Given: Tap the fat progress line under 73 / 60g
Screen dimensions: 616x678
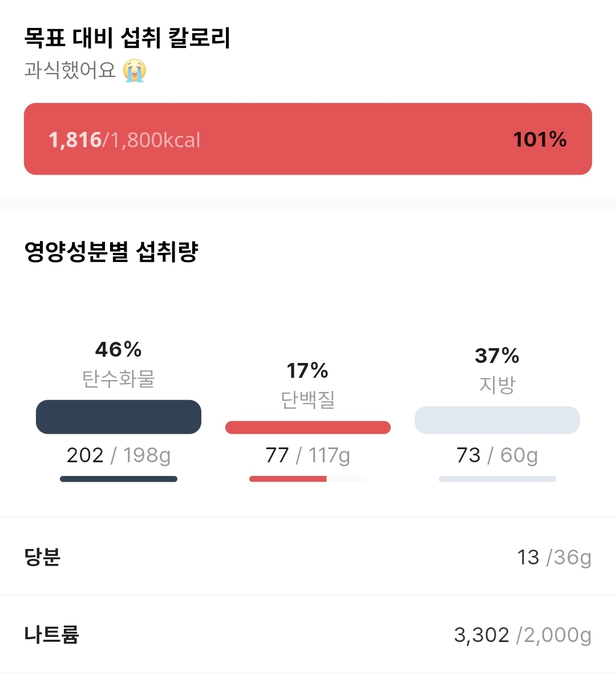Looking at the screenshot, I should pos(497,479).
